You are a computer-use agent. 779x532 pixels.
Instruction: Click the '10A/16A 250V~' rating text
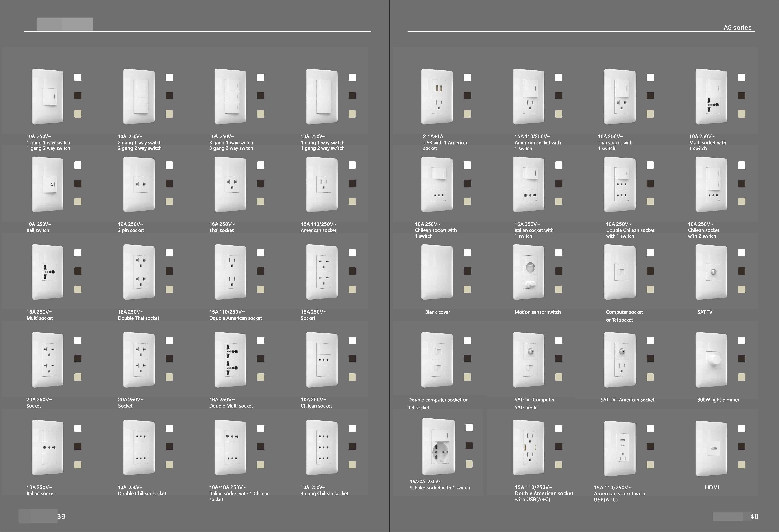(x=227, y=487)
